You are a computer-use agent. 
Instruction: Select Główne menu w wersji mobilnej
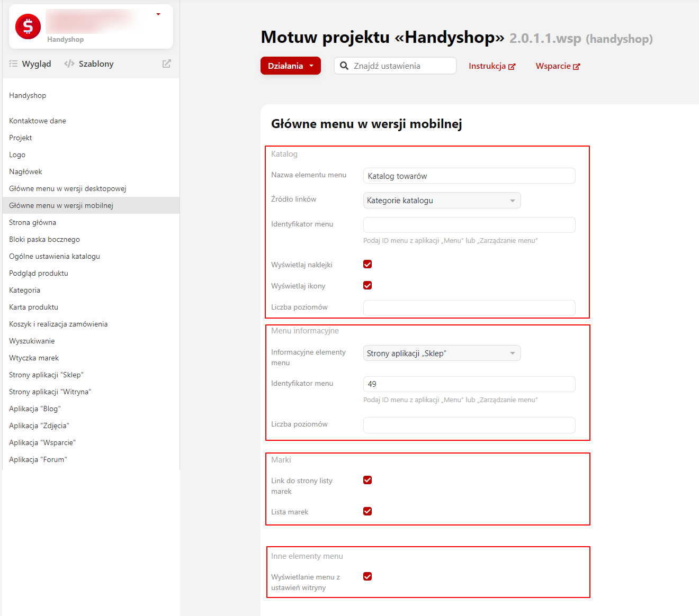(91, 205)
